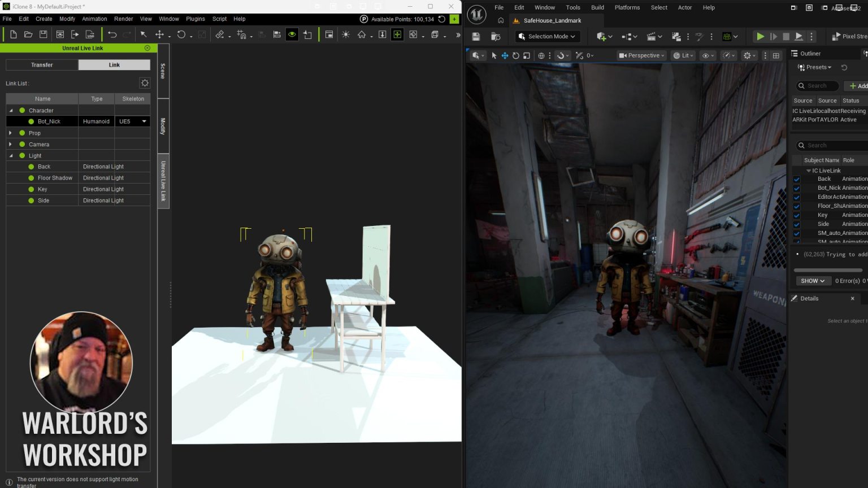The height and width of the screenshot is (488, 868).
Task: Choose the Rotate tool in iClone toolbar
Action: (x=181, y=34)
